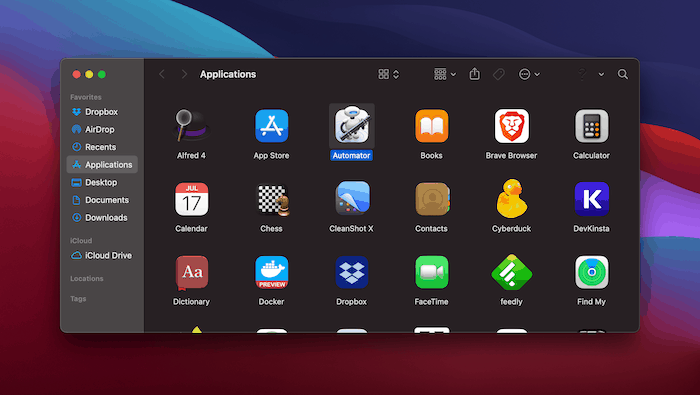700x395 pixels.
Task: Click the Docker name label
Action: click(271, 302)
